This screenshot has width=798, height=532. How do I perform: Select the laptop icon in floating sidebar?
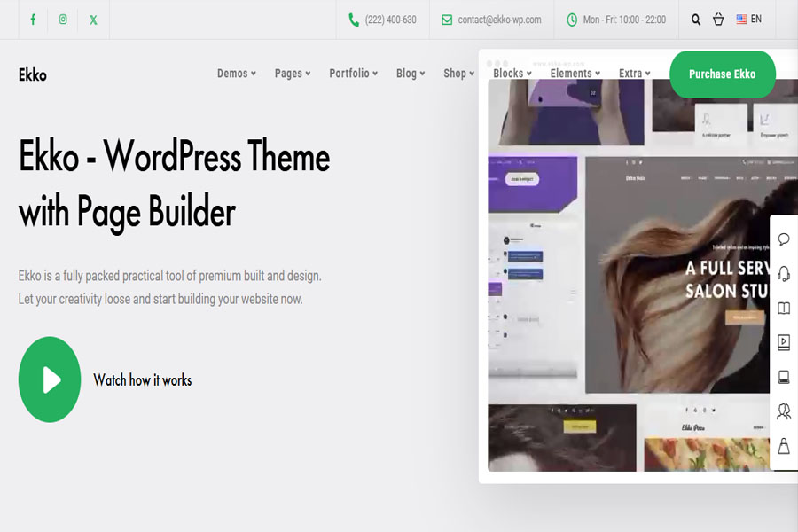pos(783,377)
